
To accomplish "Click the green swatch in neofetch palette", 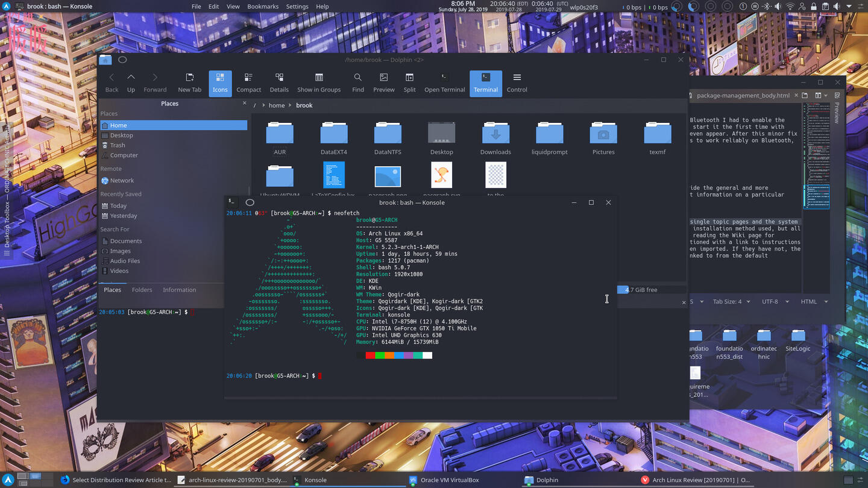I will point(380,355).
